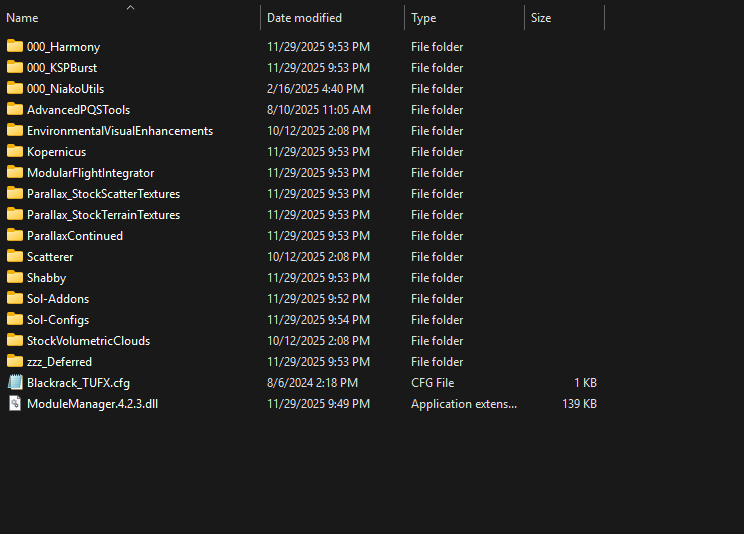Select the EnvironmentalVisualEnhancements folder name
Viewport: 744px width, 534px height.
(x=120, y=131)
